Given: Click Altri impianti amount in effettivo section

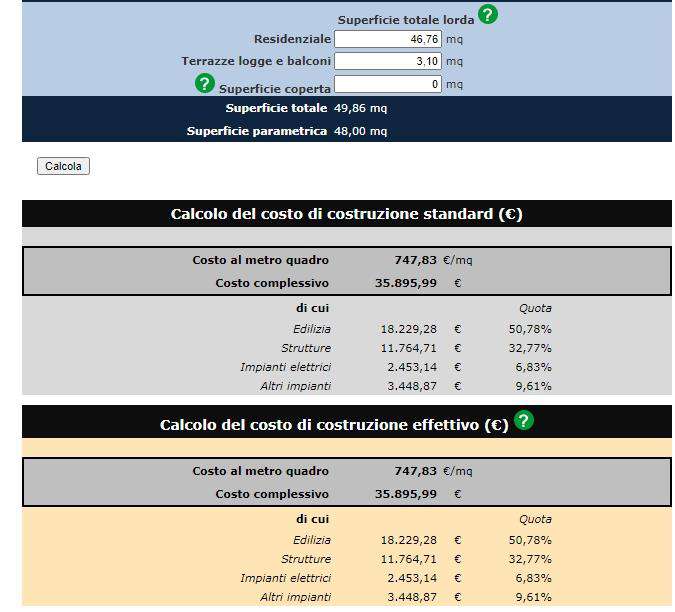Looking at the screenshot, I should click(412, 597).
